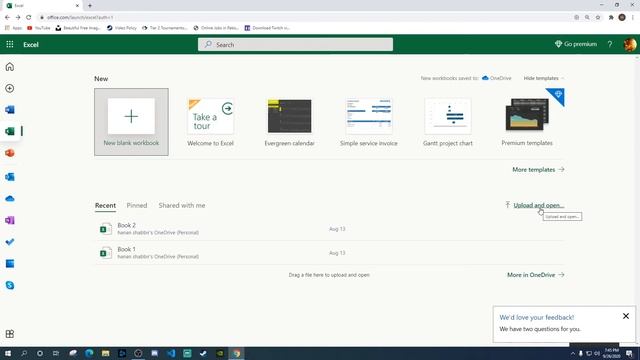Open OneNote from the left sidebar

pos(10,220)
